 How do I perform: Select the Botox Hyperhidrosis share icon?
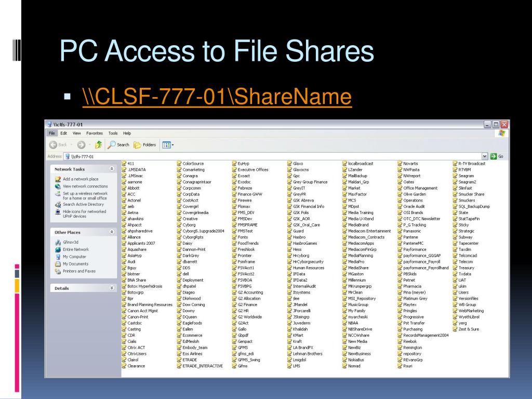point(124,286)
